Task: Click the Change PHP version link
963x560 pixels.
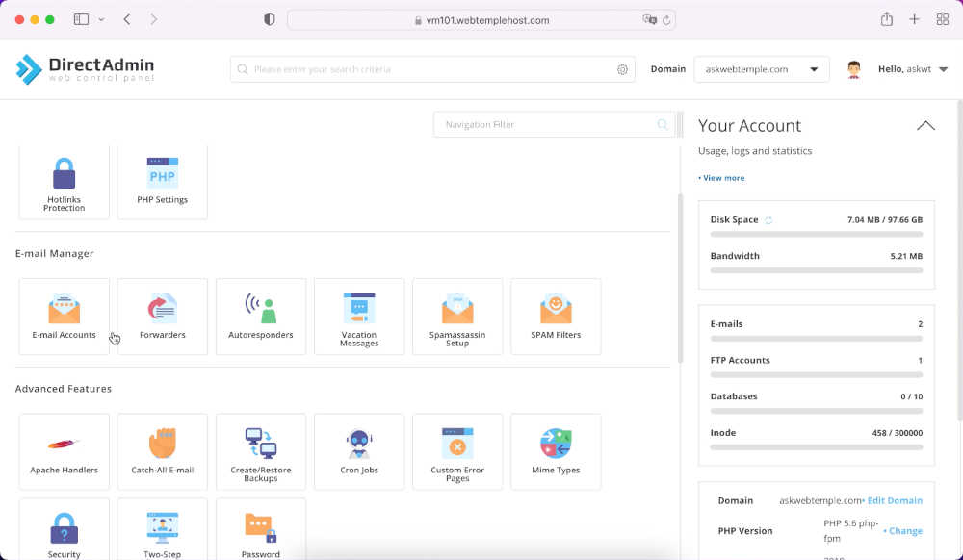Action: coord(903,531)
